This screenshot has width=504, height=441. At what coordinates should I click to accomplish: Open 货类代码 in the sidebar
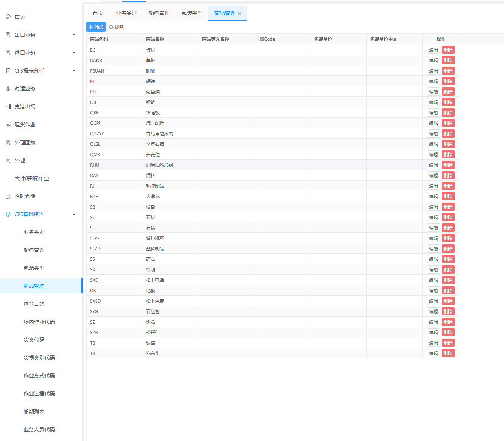point(34,340)
